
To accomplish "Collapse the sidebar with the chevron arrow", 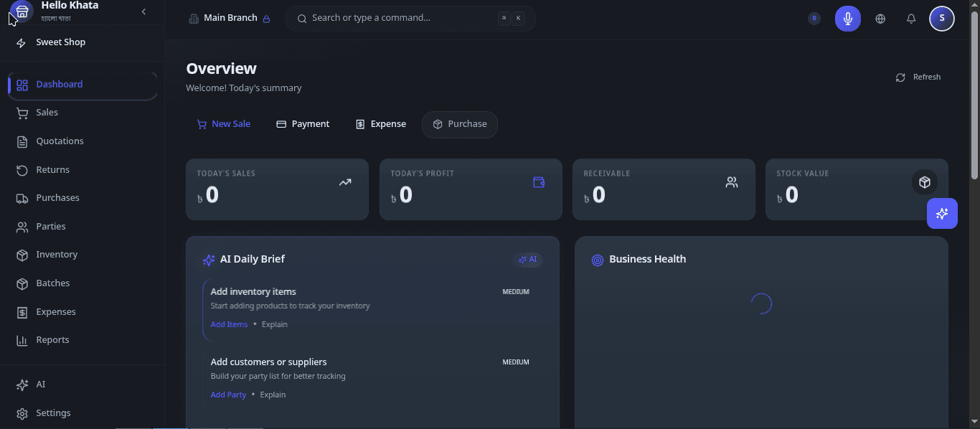I will [143, 11].
